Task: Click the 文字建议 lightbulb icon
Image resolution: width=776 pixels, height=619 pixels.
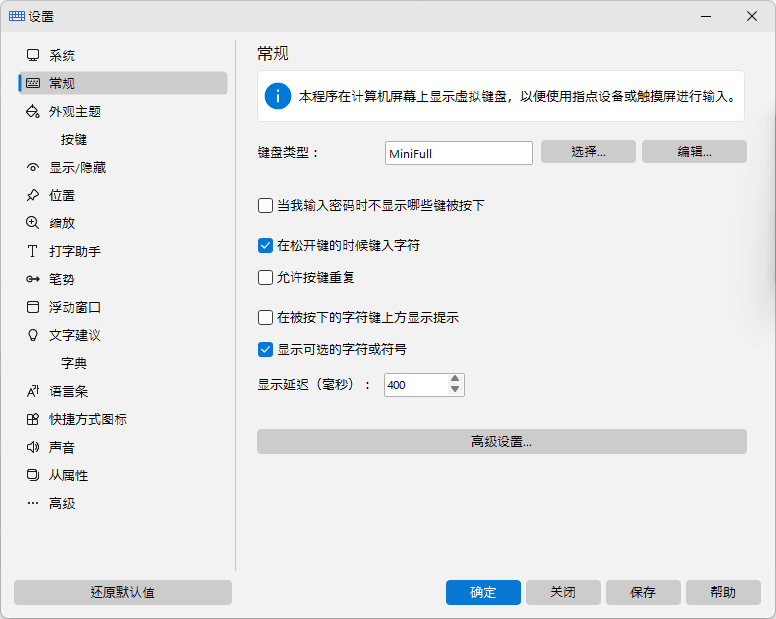Action: pos(33,335)
